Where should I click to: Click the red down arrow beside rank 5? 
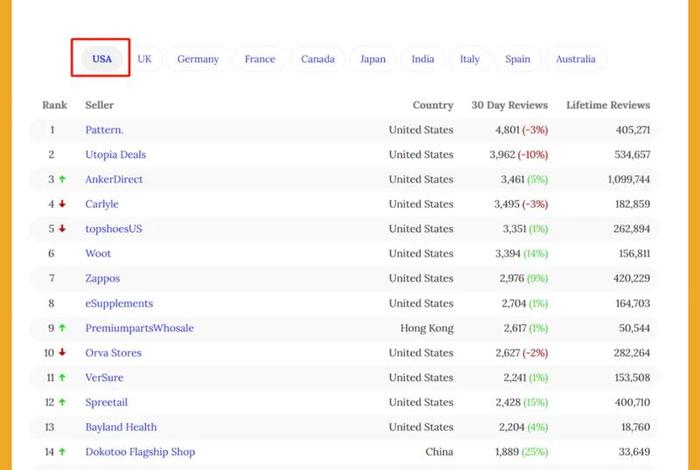(62, 229)
